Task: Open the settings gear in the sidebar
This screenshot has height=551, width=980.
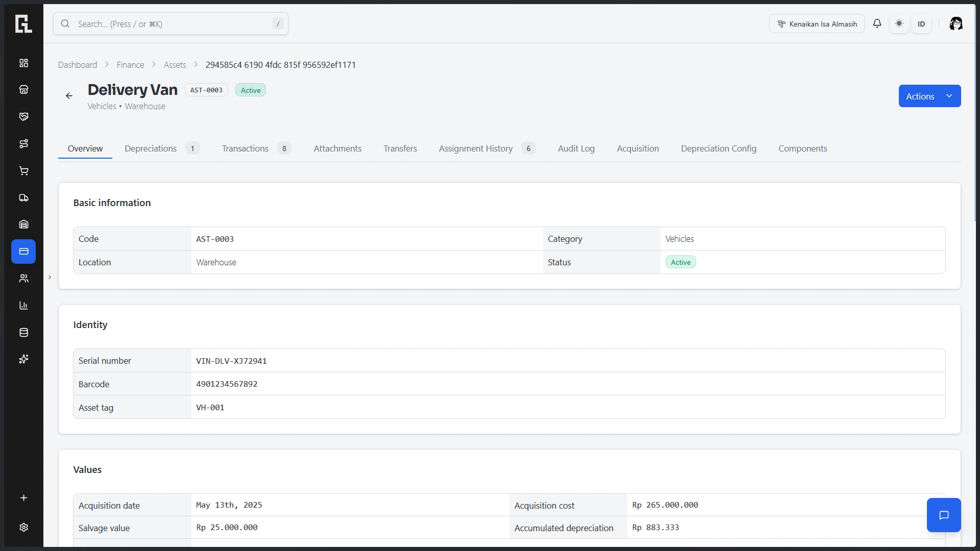Action: pyautogui.click(x=23, y=528)
